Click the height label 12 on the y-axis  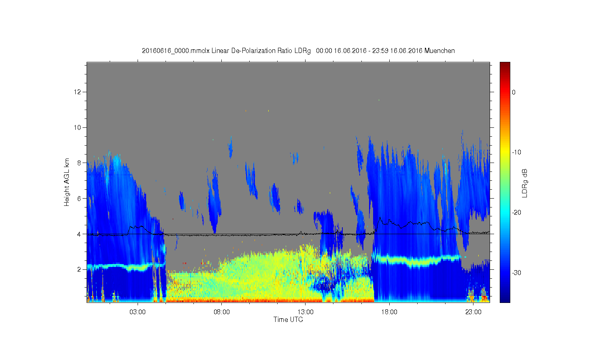(x=79, y=92)
